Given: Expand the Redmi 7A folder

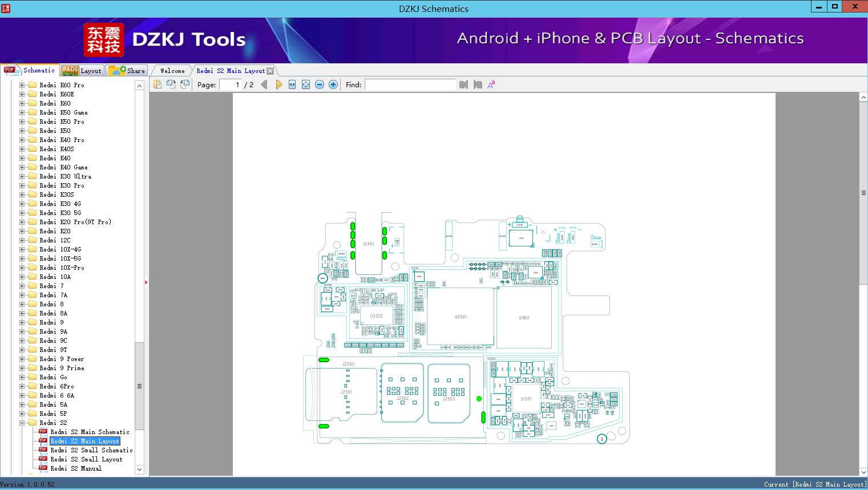Looking at the screenshot, I should click(22, 295).
